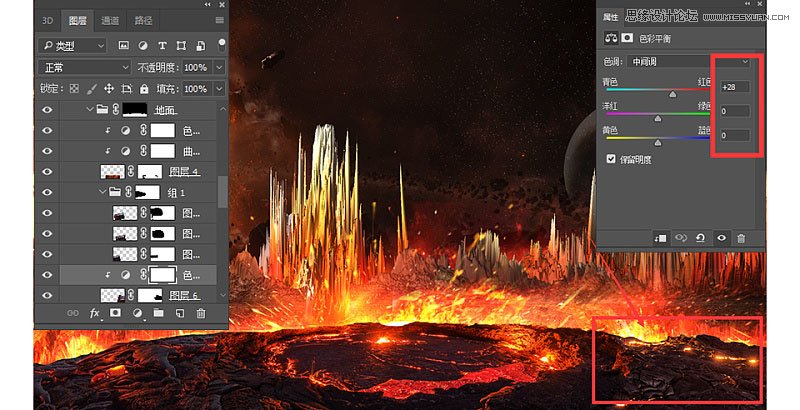The height and width of the screenshot is (410, 800).
Task: Reset adjustment defaults icon
Action: (x=701, y=238)
